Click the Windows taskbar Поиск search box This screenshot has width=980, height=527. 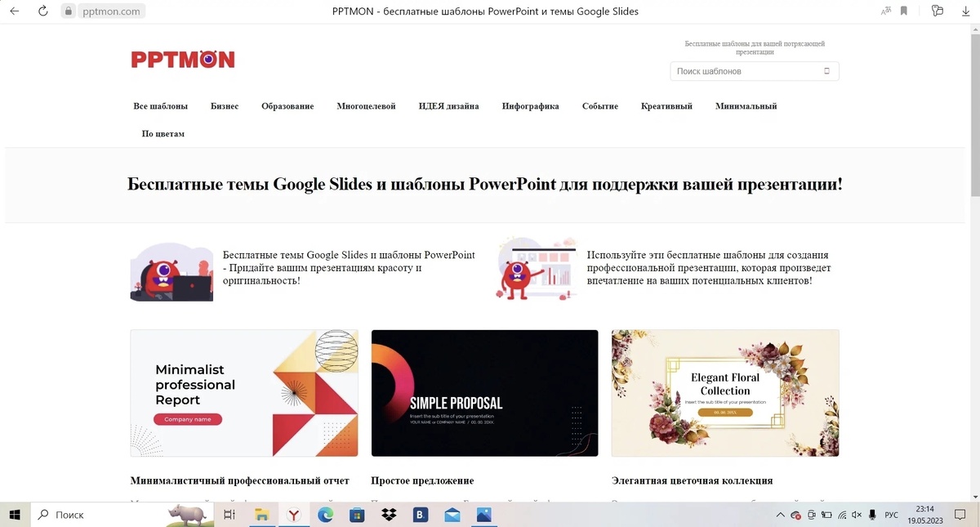122,515
